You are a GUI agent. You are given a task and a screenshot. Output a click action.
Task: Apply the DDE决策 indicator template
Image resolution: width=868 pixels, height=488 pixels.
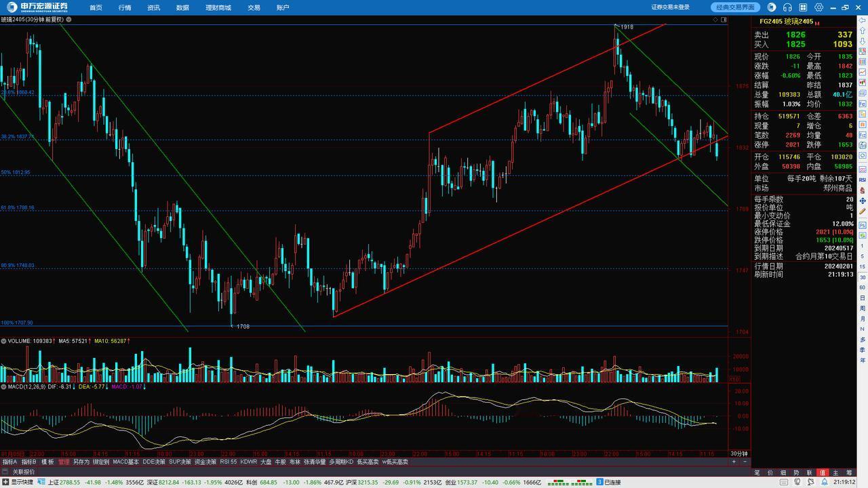[154, 462]
